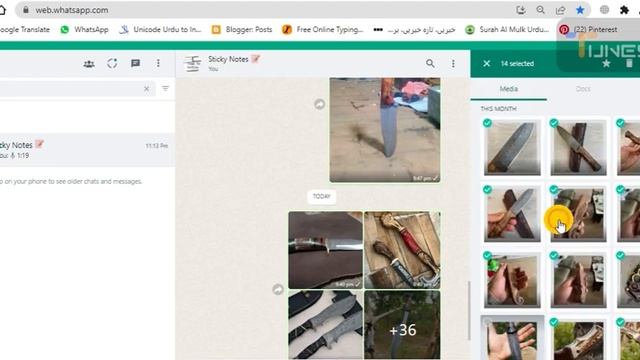640x360 pixels.
Task: Click the share page icon in address bar
Action: tap(560, 10)
